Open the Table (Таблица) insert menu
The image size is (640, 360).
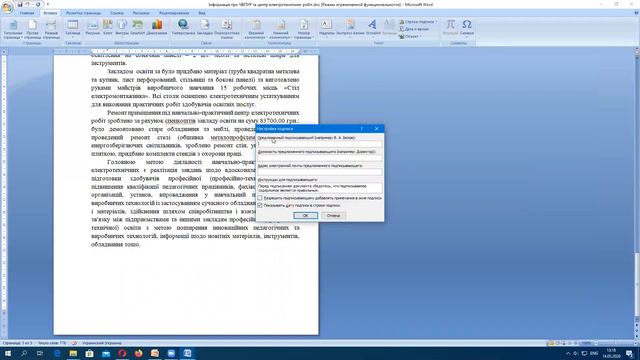73,28
